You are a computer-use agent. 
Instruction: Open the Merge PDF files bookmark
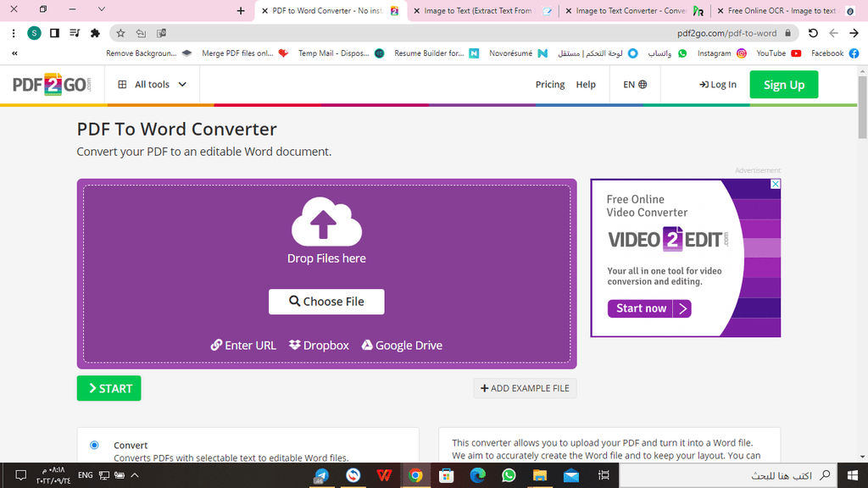tap(245, 53)
